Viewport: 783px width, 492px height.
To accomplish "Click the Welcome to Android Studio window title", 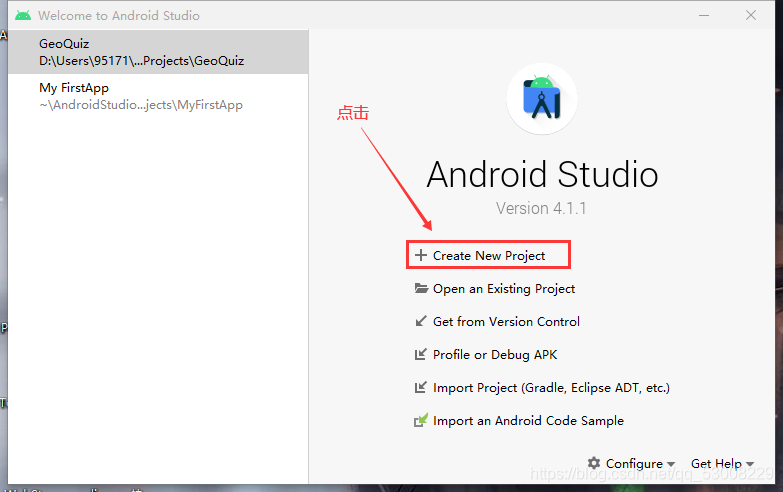I will pos(119,15).
